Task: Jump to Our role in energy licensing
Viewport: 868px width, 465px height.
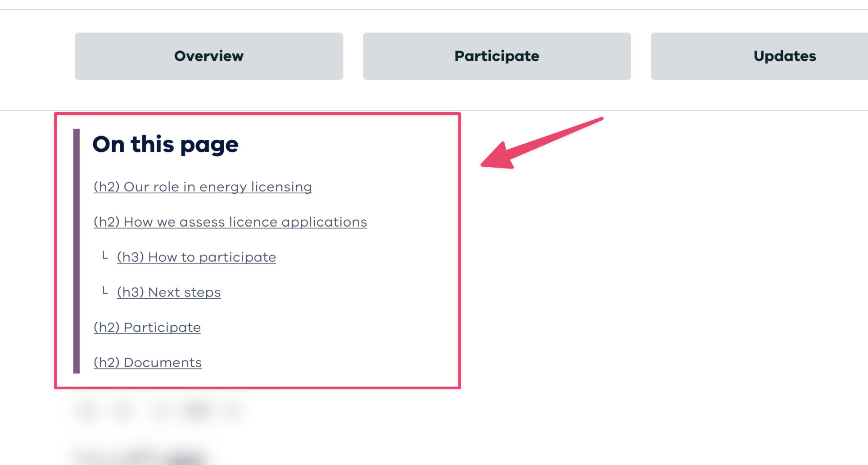Action: (203, 187)
